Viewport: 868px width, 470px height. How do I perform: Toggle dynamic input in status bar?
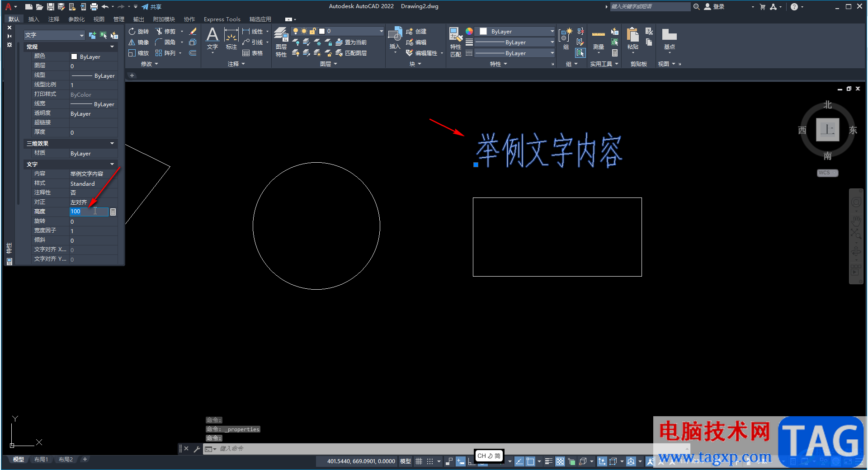461,461
